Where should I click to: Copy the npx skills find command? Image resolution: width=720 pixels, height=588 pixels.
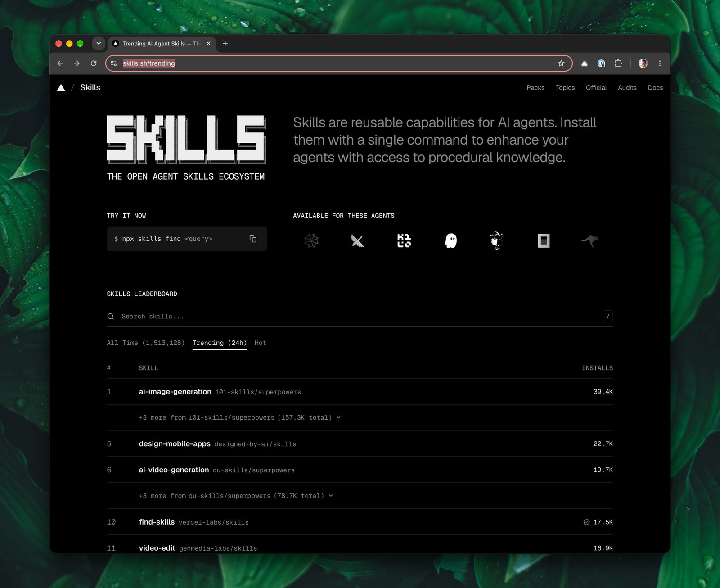click(253, 239)
